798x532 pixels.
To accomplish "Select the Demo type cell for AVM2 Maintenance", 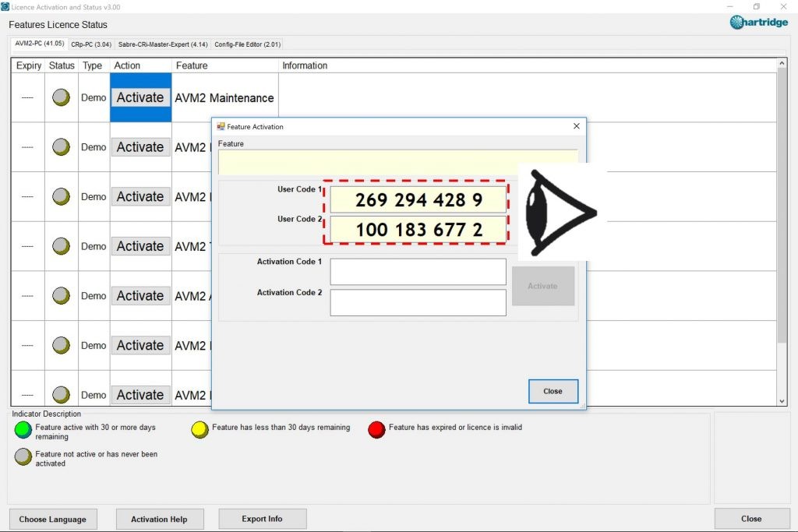I will point(94,97).
